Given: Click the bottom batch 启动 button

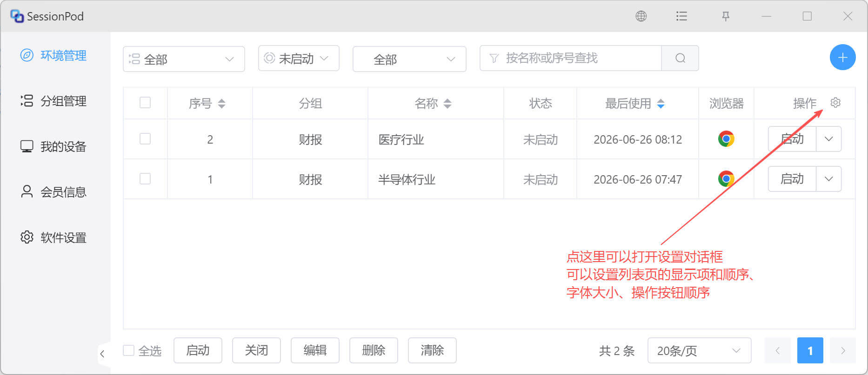Looking at the screenshot, I should click(198, 350).
